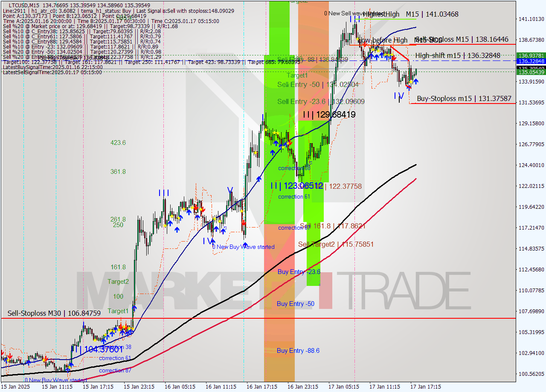Click the 138.67380 price scale value
This screenshot has height=392, width=546.
tap(531, 40)
